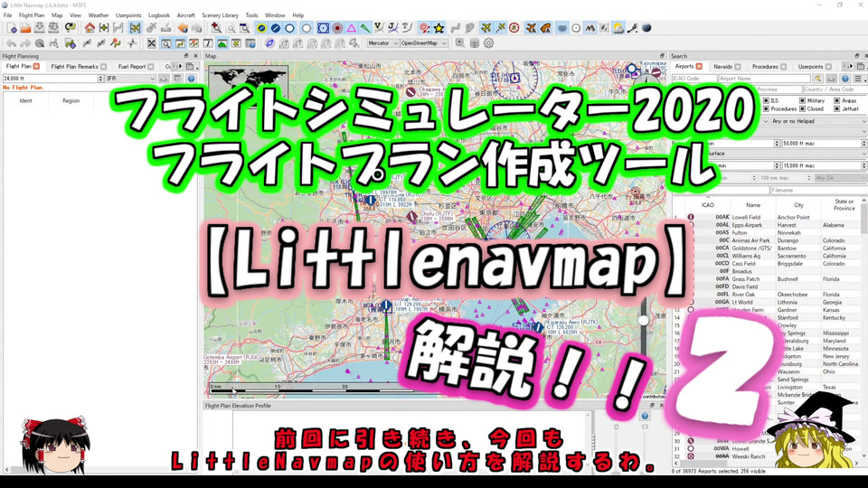Toggle the compass rose icon
This screenshot has height=488, width=868.
514,28
